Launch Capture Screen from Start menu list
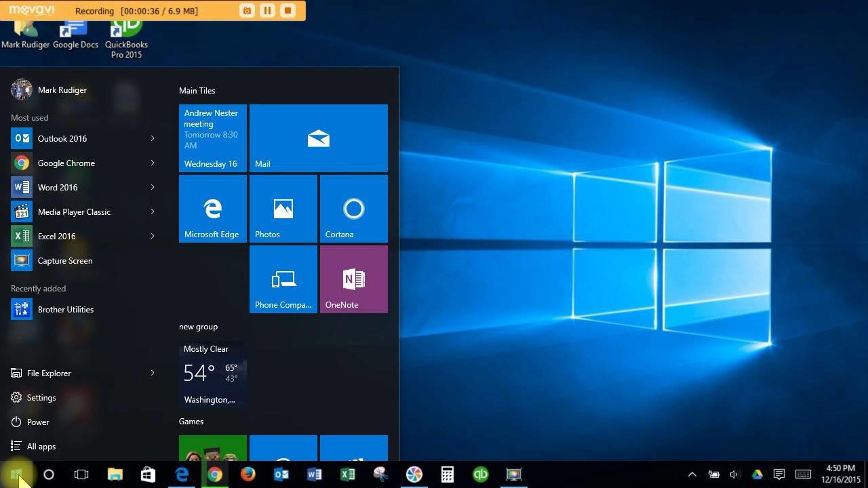The image size is (868, 488). [x=84, y=260]
